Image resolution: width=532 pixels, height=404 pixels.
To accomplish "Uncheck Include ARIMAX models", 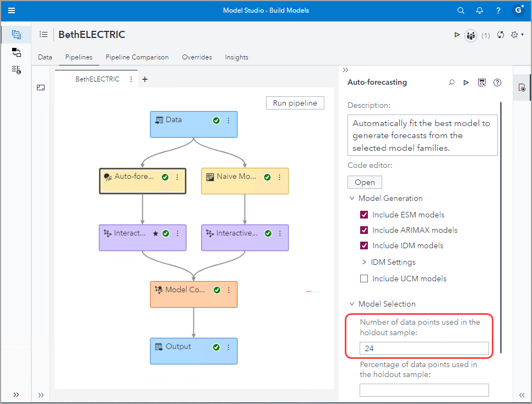I will [x=363, y=230].
